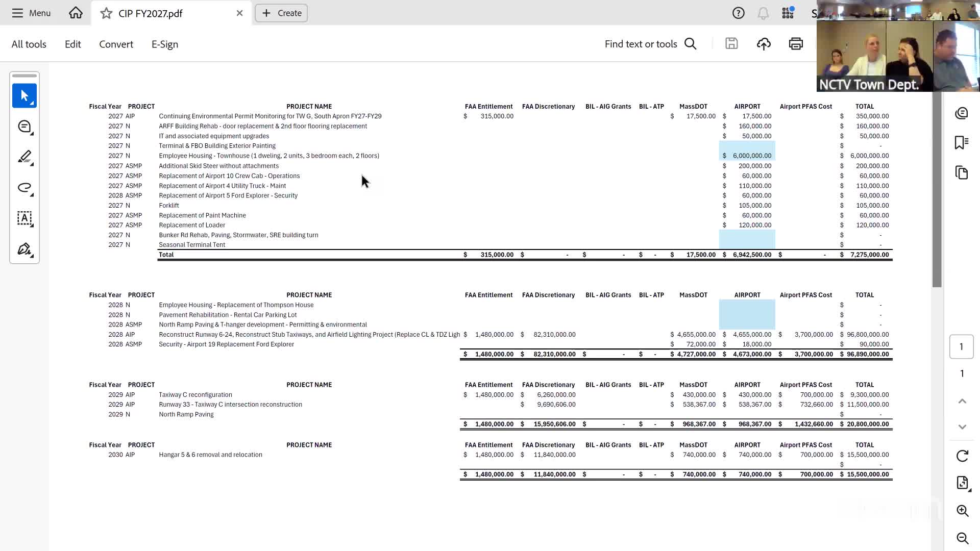
Task: Select the freehand draw loop tool
Action: pyautogui.click(x=24, y=187)
